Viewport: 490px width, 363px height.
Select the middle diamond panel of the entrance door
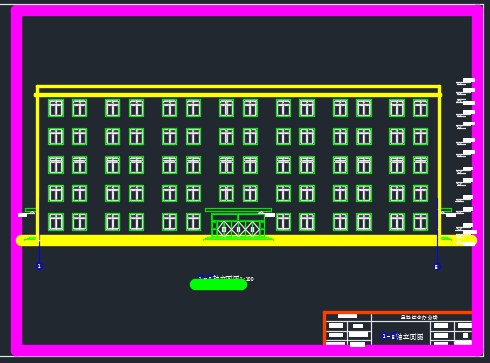tap(238, 229)
